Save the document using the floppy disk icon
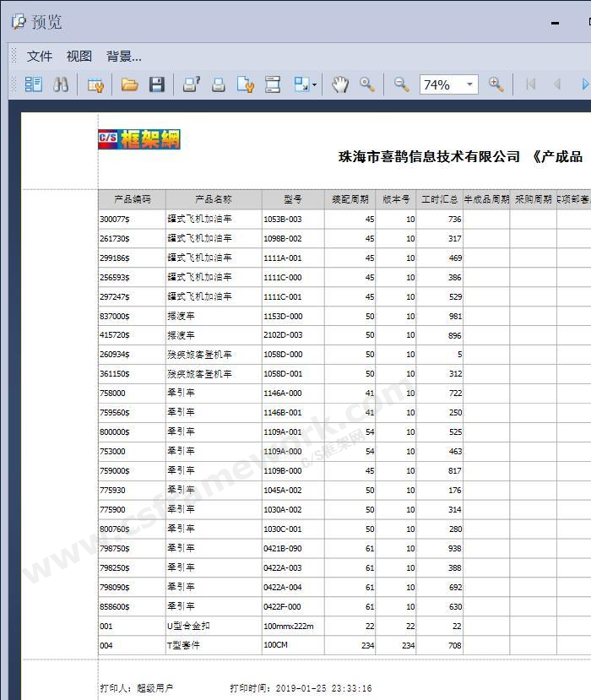The image size is (591, 700). pos(156,84)
